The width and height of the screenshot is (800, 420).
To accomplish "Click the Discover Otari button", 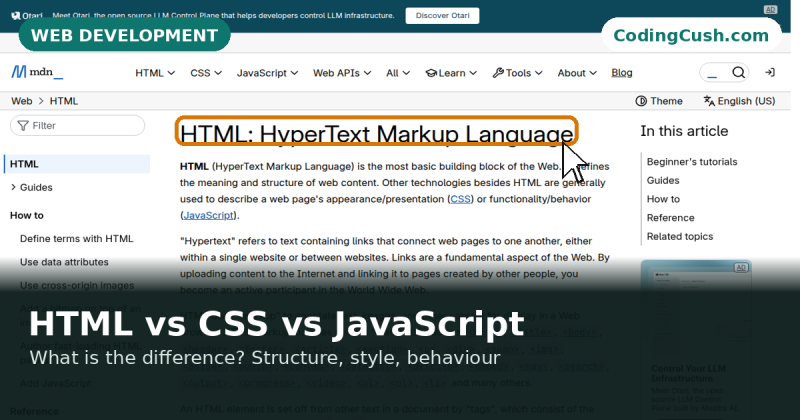I will point(442,15).
